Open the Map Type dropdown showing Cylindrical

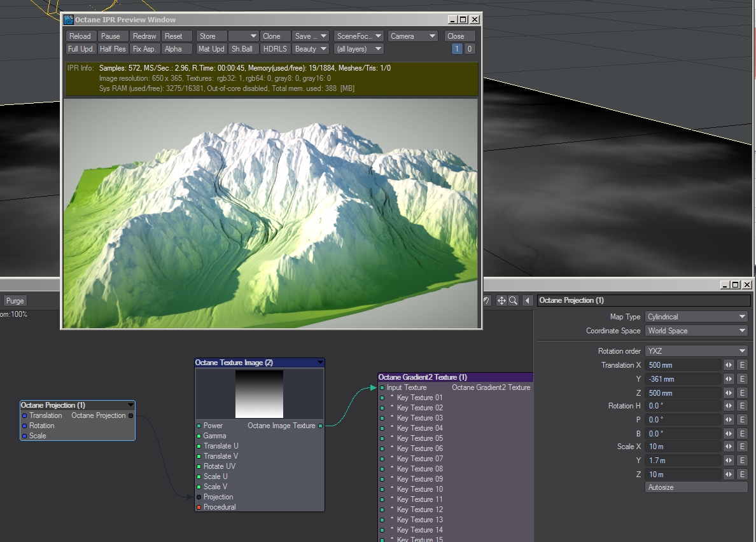click(x=696, y=317)
